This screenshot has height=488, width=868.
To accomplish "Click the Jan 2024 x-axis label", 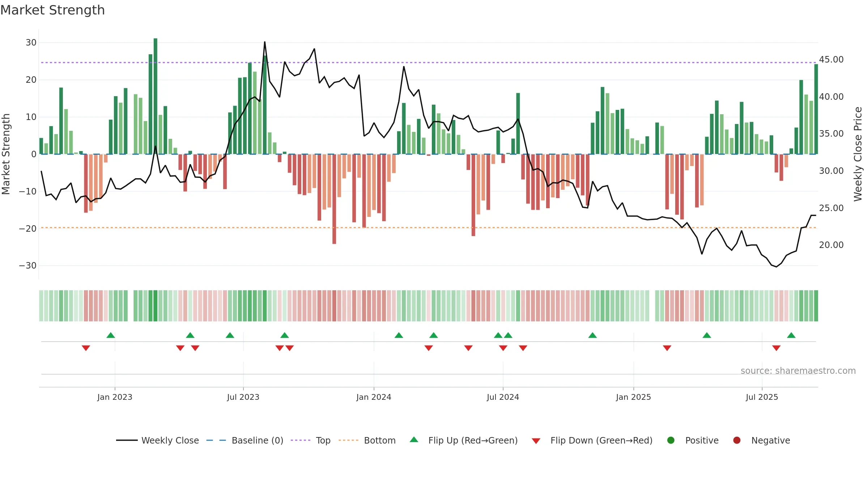I will pyautogui.click(x=374, y=397).
